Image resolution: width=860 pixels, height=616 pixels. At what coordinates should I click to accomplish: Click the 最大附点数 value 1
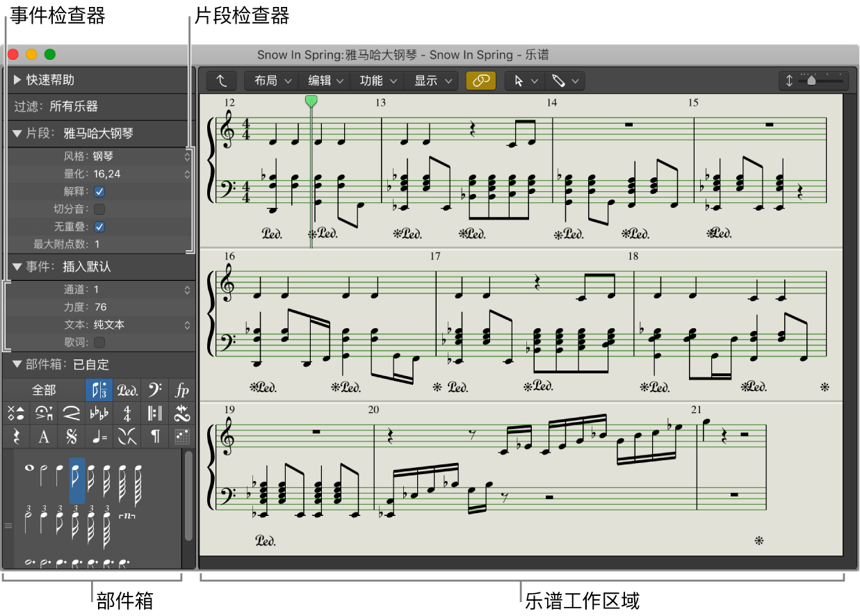tap(97, 244)
